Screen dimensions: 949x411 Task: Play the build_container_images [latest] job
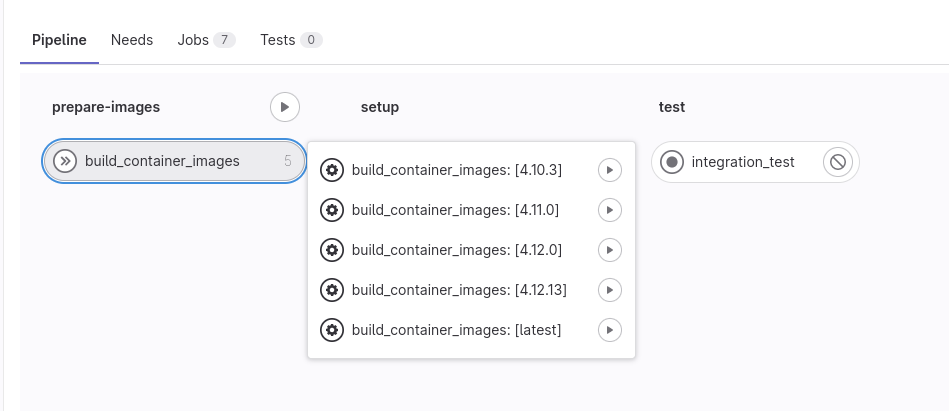(x=609, y=330)
